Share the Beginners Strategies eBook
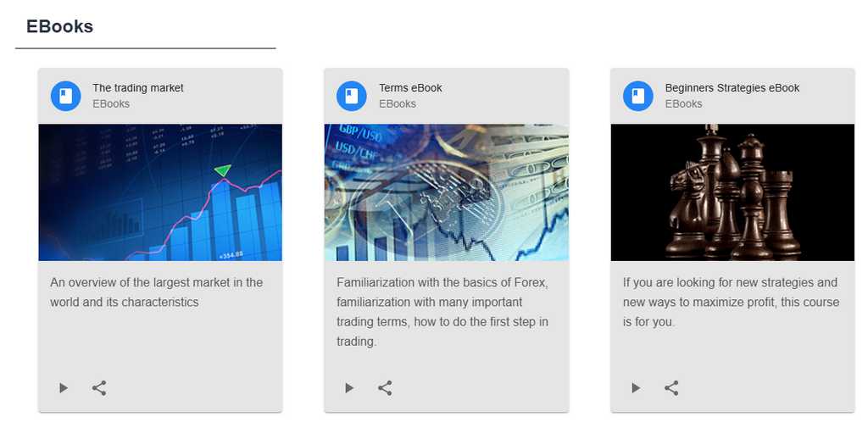The height and width of the screenshot is (428, 868). 671,388
